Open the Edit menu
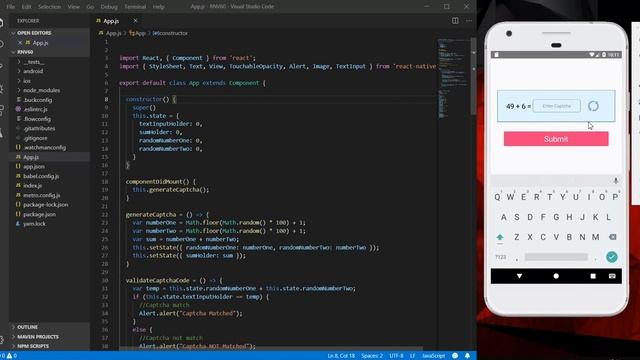 [x=27, y=7]
